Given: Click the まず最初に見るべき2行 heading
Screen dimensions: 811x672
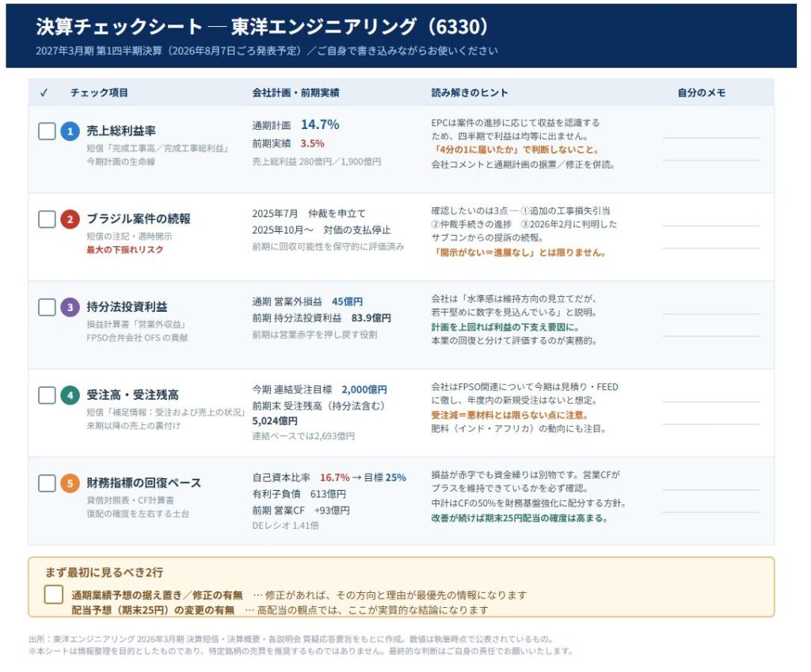Looking at the screenshot, I should [x=104, y=572].
